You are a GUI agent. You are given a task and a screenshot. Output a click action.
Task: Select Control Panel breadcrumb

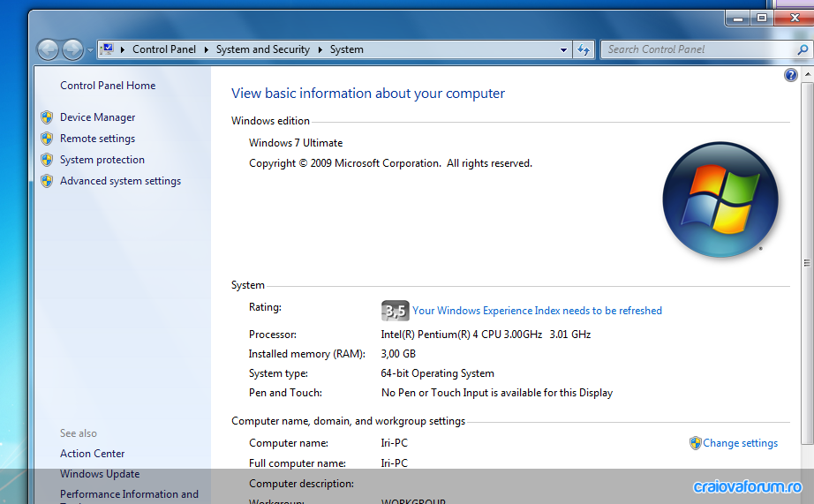point(164,49)
